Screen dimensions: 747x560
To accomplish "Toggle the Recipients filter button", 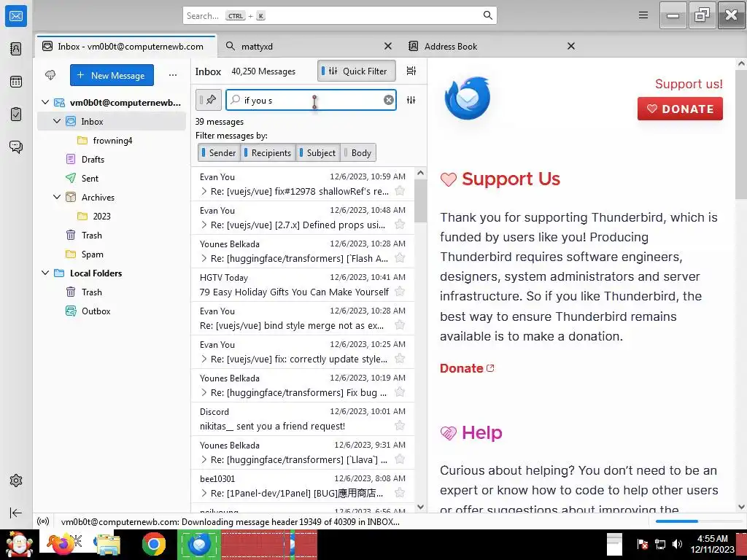I will tap(268, 153).
